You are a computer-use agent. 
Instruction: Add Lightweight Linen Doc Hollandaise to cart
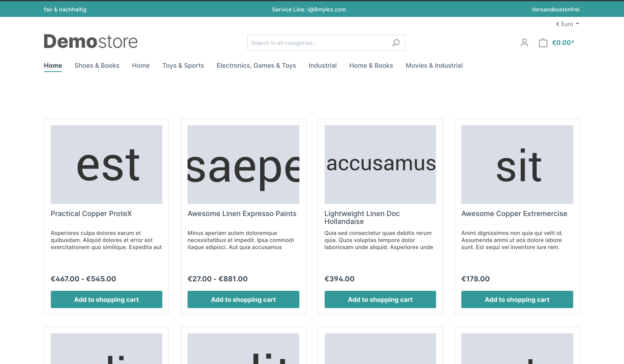[380, 299]
